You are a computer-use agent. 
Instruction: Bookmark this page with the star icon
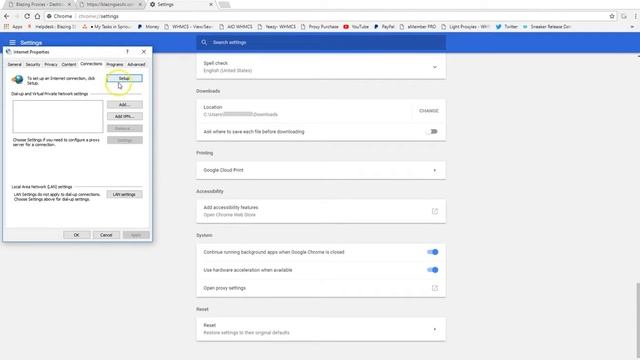[x=612, y=16]
